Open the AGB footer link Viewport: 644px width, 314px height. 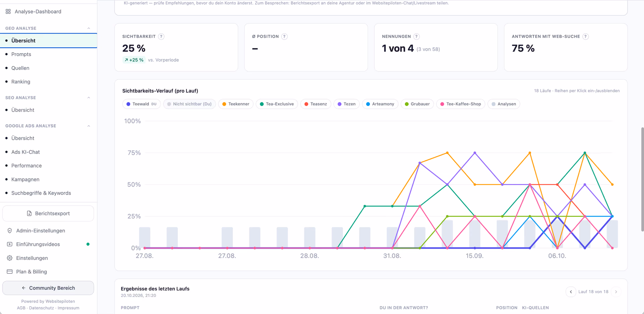21,308
